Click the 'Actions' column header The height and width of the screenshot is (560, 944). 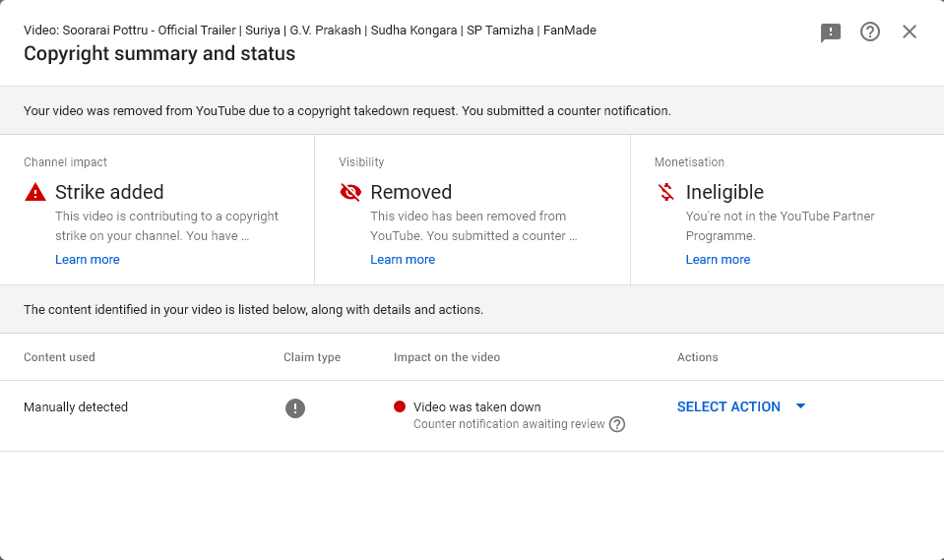click(x=697, y=357)
